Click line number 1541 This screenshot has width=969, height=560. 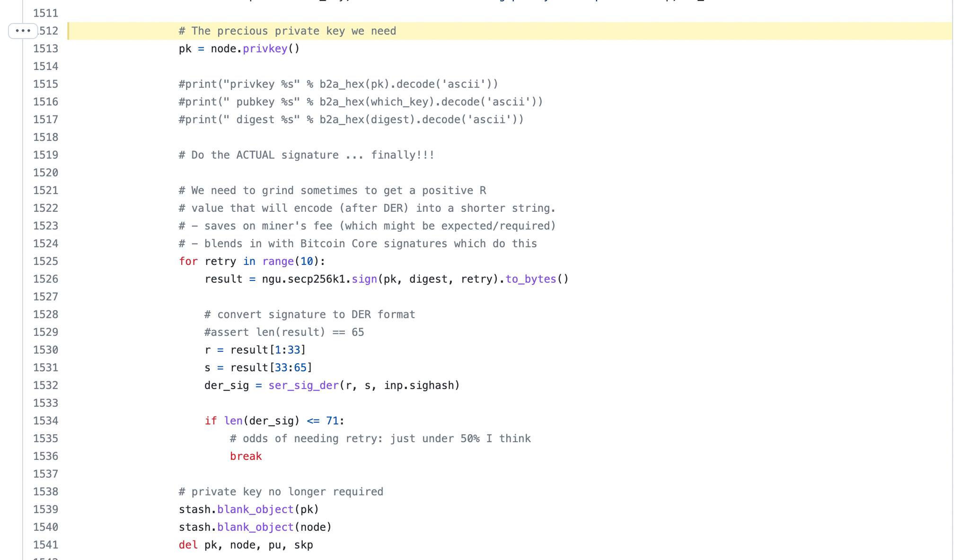pos(45,545)
